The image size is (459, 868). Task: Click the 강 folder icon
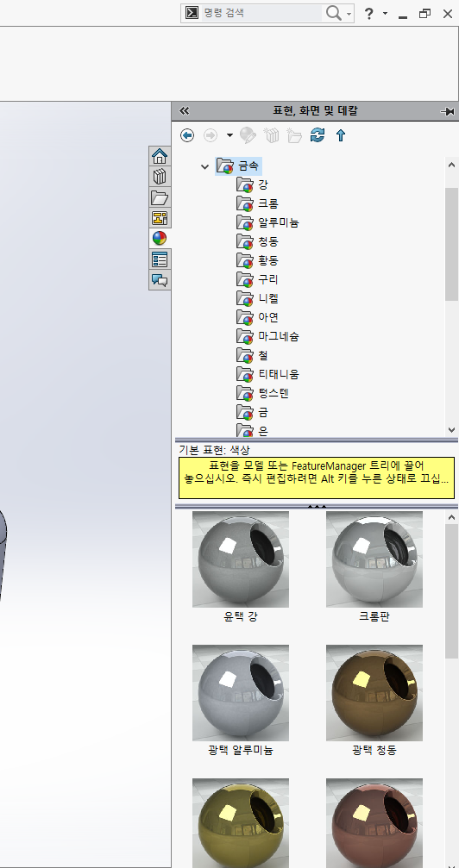[x=245, y=185]
